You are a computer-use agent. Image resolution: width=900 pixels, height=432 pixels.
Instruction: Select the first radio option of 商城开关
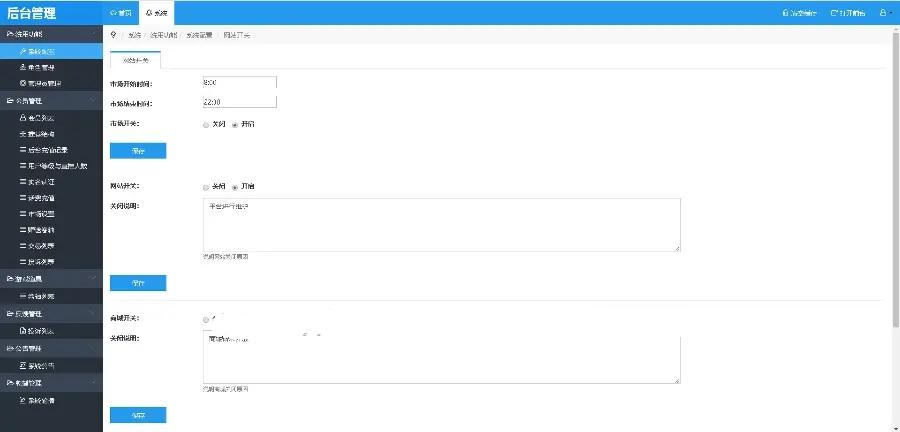(x=206, y=319)
